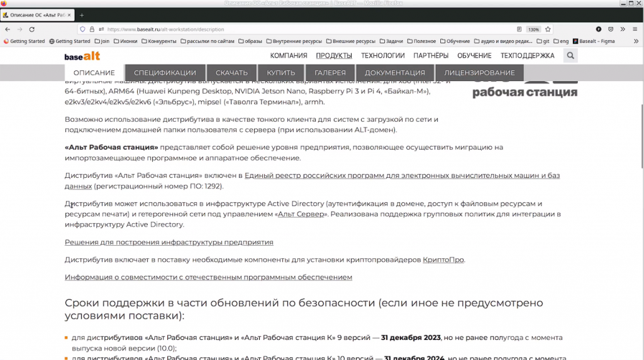Click the URL address field
This screenshot has height=360, width=644.
308,29
